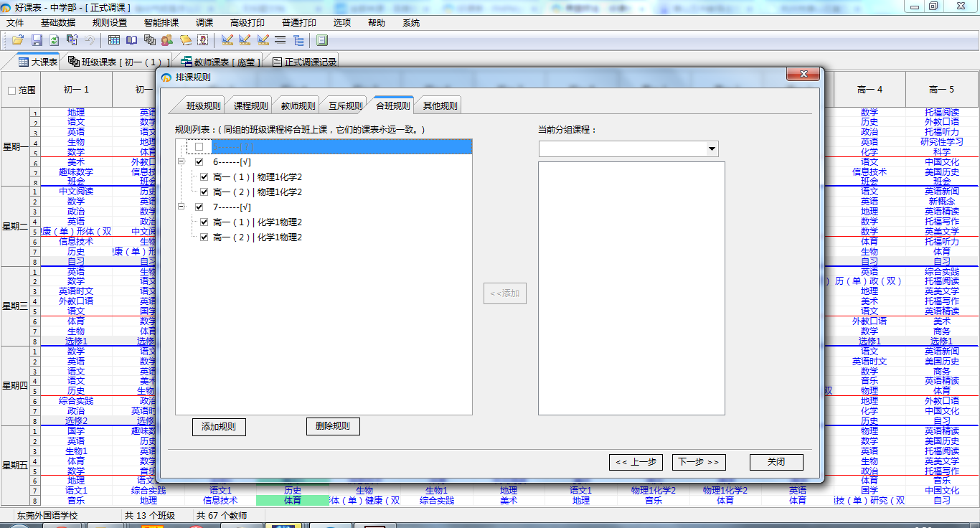980x528 pixels.
Task: Click the open book toolbar icon
Action: tap(132, 40)
